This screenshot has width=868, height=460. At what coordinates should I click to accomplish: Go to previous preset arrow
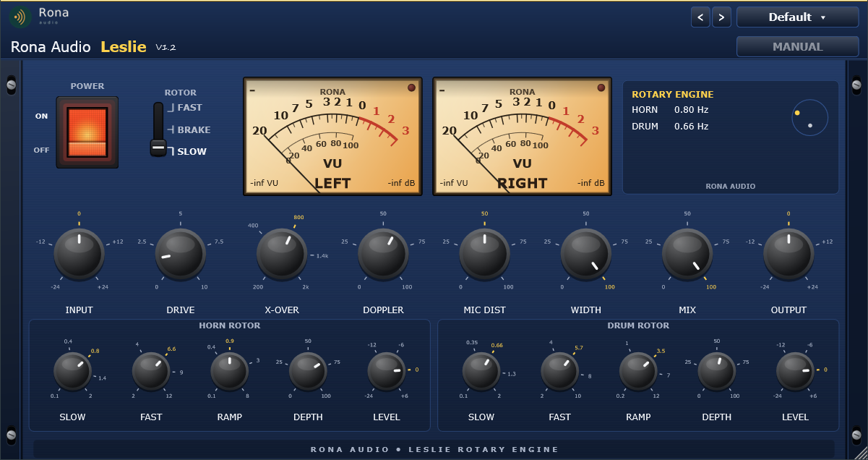pyautogui.click(x=700, y=17)
